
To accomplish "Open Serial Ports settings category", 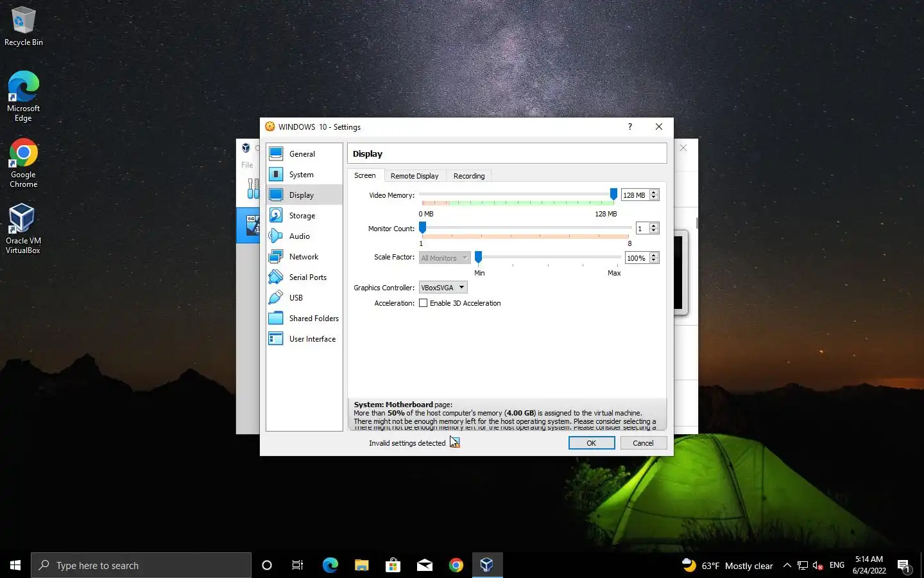I will [304, 277].
